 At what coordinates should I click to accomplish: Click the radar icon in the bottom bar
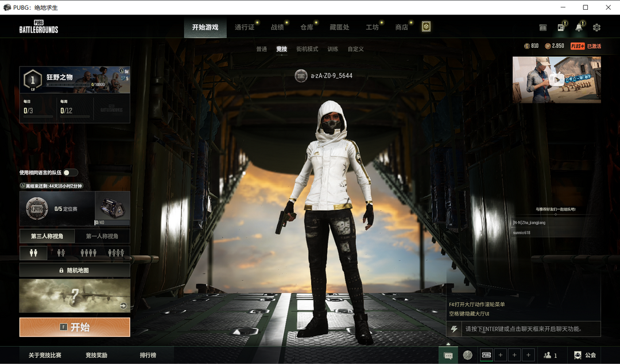[x=468, y=355]
